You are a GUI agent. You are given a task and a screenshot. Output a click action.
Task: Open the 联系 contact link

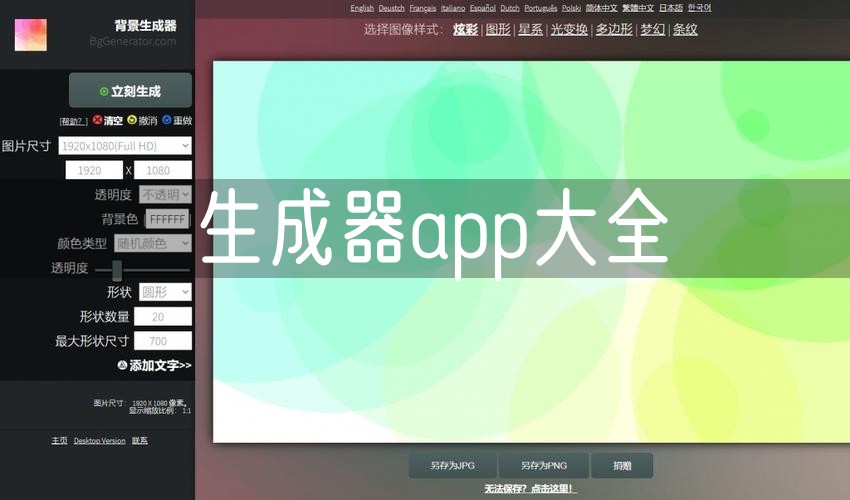[x=140, y=440]
